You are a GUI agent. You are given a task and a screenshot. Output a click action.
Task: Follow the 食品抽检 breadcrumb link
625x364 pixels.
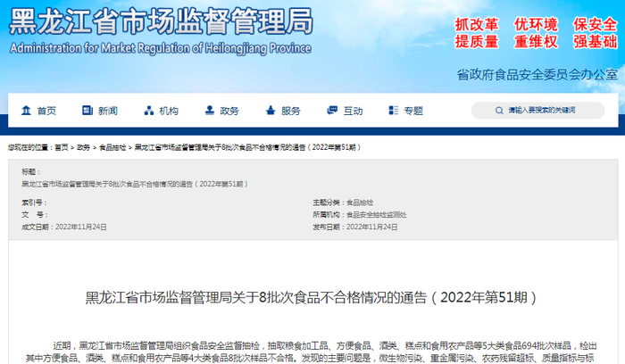click(x=112, y=147)
